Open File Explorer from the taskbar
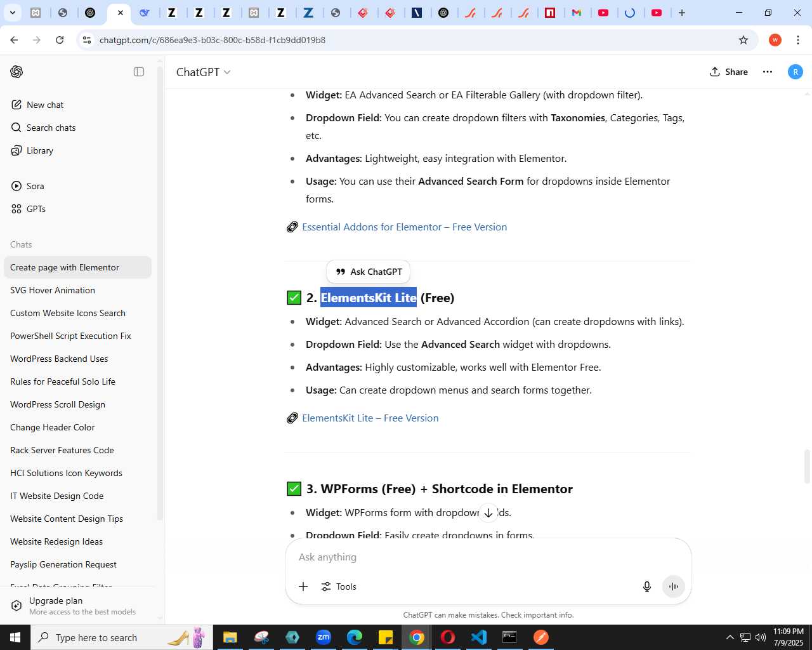Image resolution: width=812 pixels, height=650 pixels. pos(230,637)
